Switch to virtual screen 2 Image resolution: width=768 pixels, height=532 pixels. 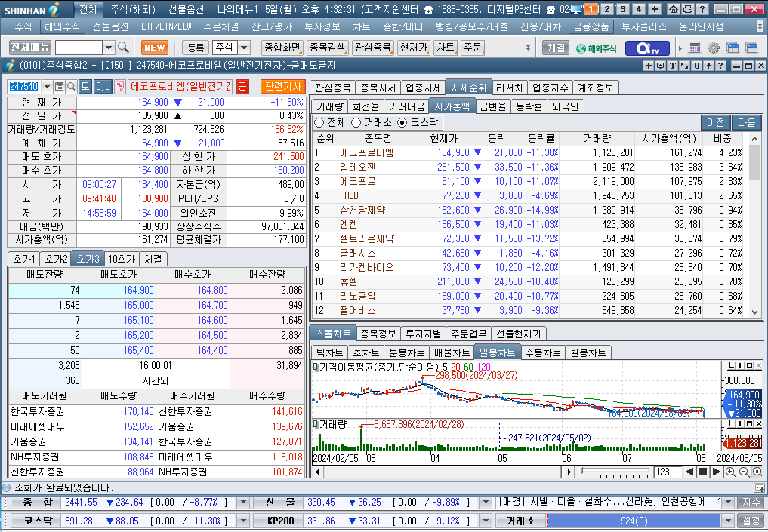pyautogui.click(x=607, y=9)
